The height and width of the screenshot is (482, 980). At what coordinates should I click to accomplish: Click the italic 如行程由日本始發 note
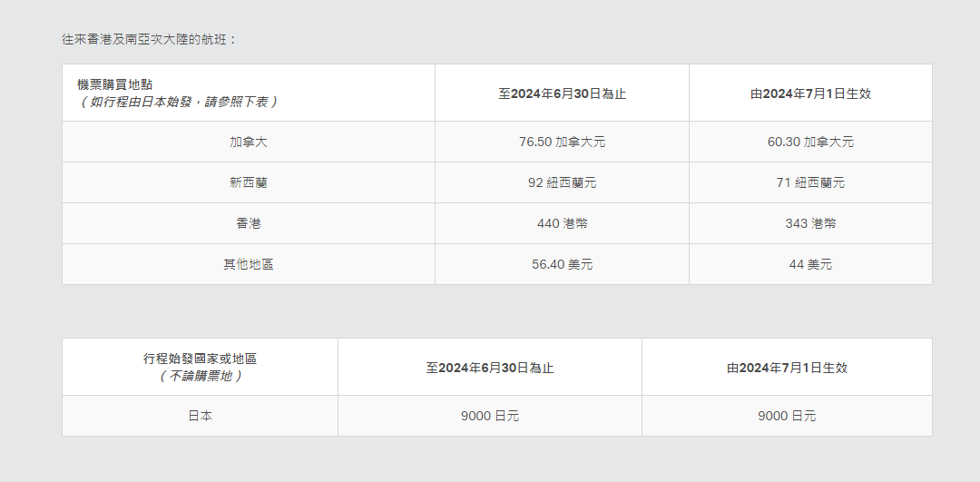point(178,102)
